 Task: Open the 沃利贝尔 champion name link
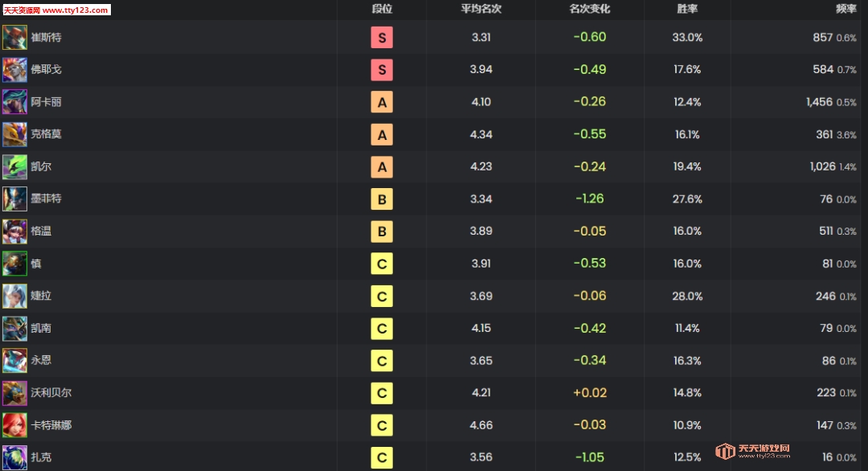(51, 393)
